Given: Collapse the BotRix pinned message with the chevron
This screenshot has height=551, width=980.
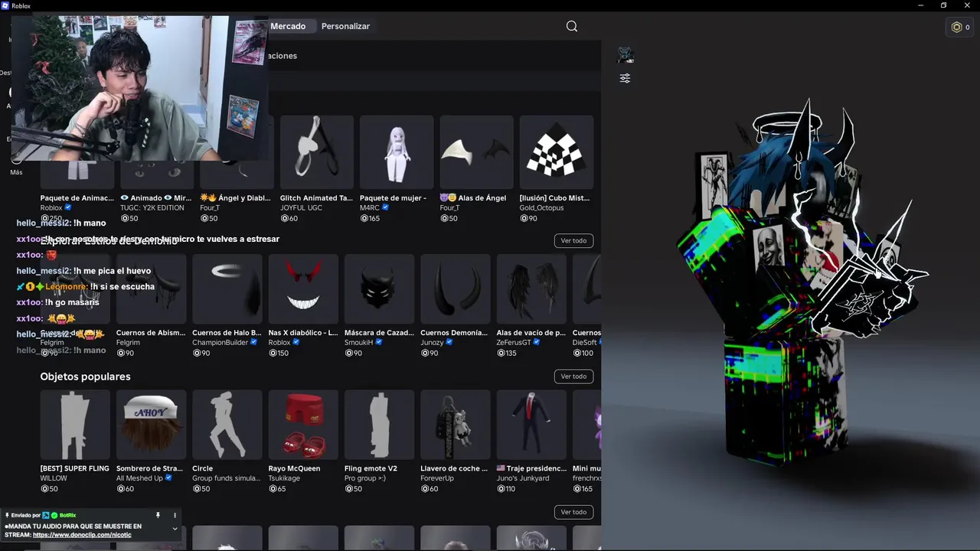Looking at the screenshot, I should 175,528.
